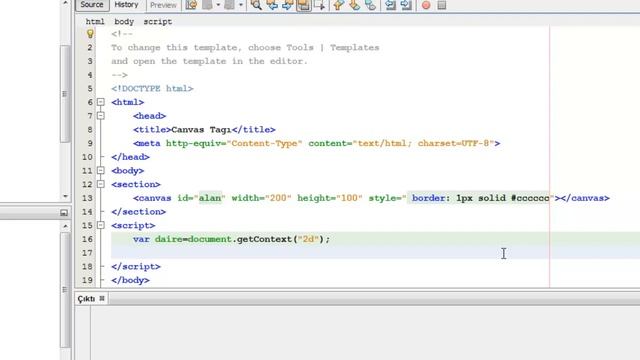Click charset=UTF-8 text in meta tag
Screen dimensions: 640x360
453,143
